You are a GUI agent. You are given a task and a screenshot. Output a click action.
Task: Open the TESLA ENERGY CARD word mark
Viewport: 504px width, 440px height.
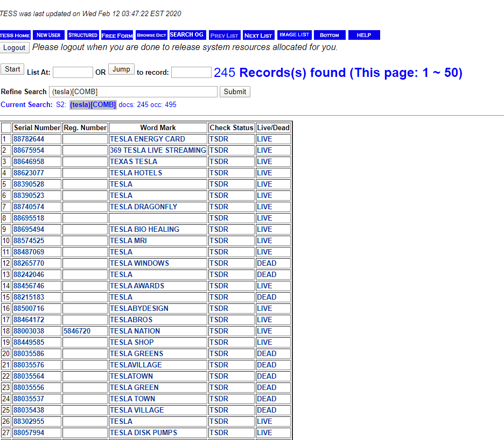point(148,139)
